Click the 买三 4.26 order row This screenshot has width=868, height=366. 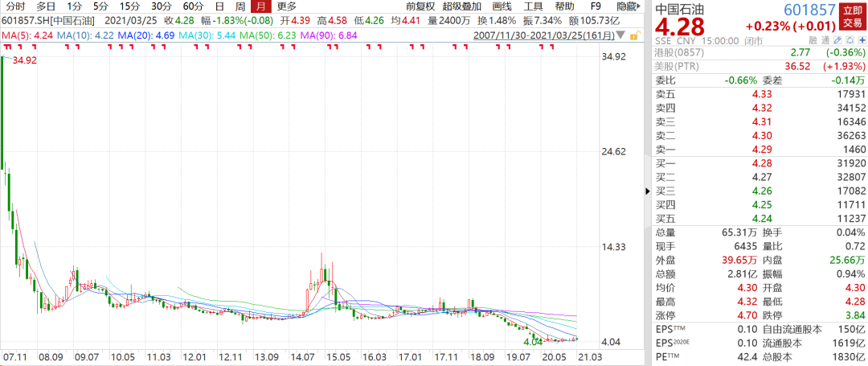[x=760, y=191]
